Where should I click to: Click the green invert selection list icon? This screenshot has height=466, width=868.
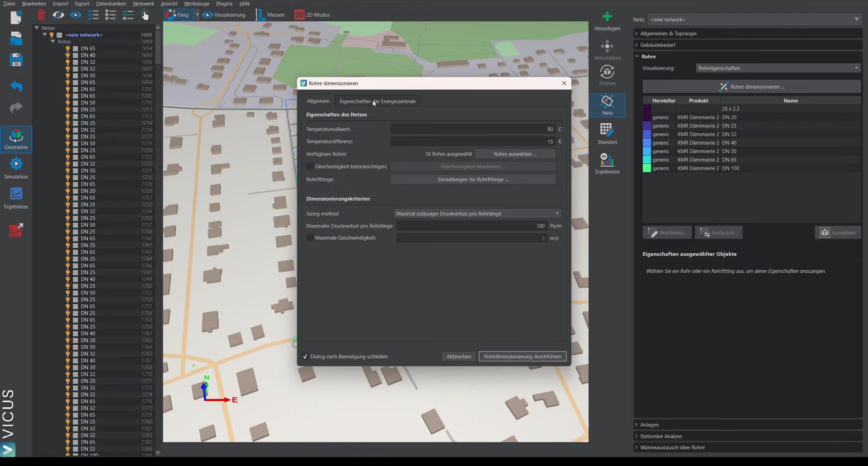(128, 15)
